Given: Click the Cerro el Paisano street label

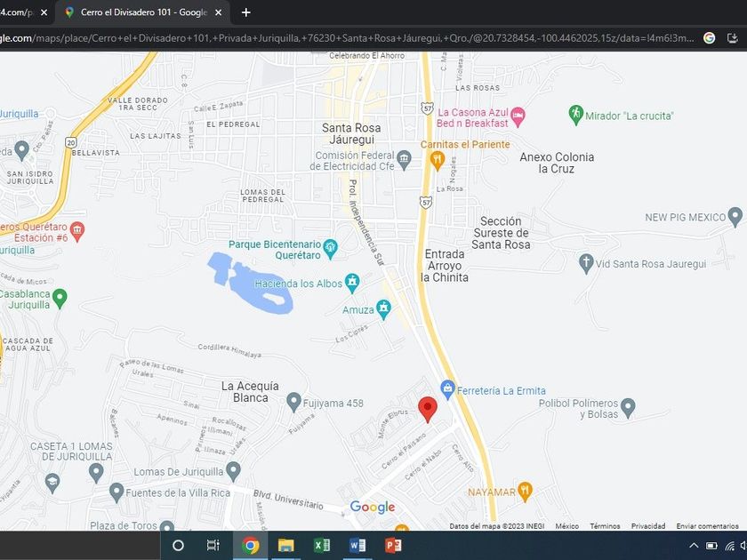Looking at the screenshot, I should [403, 452].
